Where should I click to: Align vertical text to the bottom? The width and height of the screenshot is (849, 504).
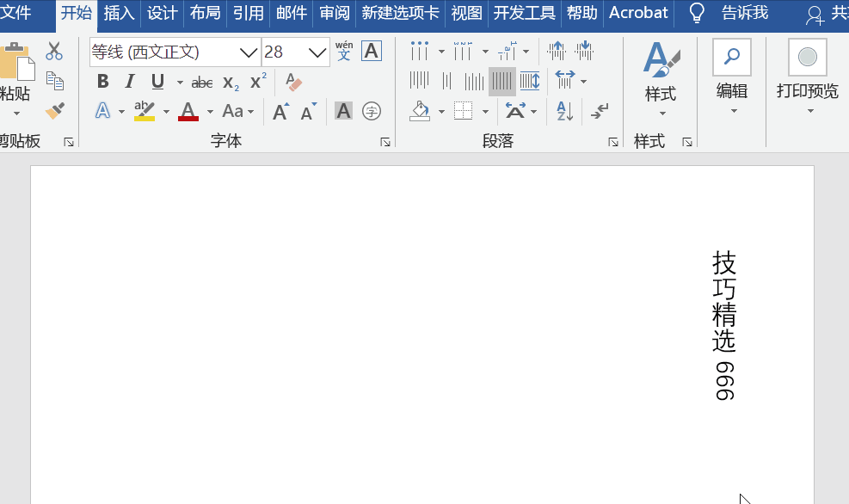click(x=474, y=81)
